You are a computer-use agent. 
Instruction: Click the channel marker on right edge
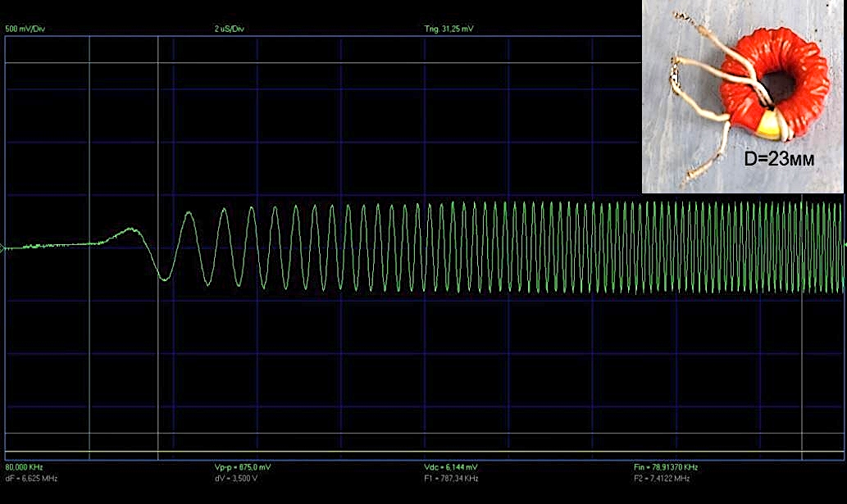pyautogui.click(x=845, y=244)
